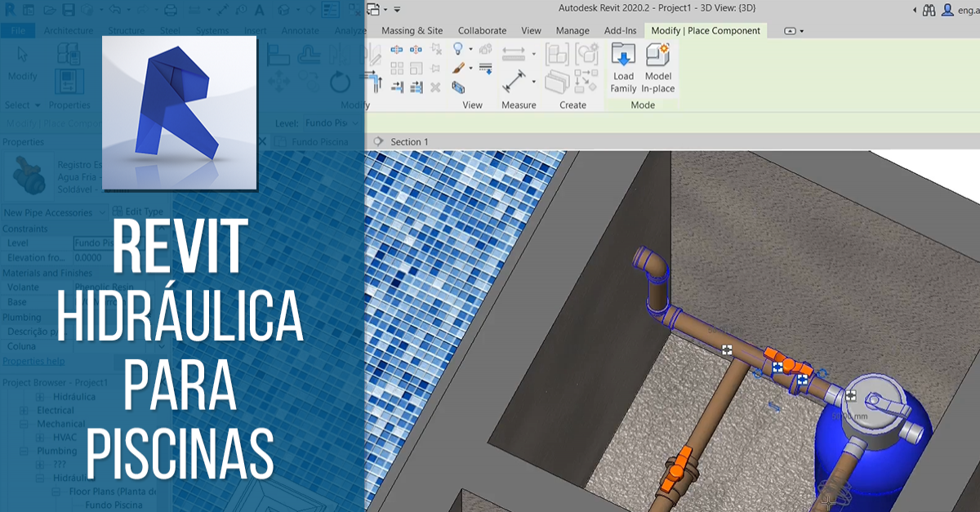Click the Open folder icon in quick access
The image size is (980, 512).
tap(50, 10)
